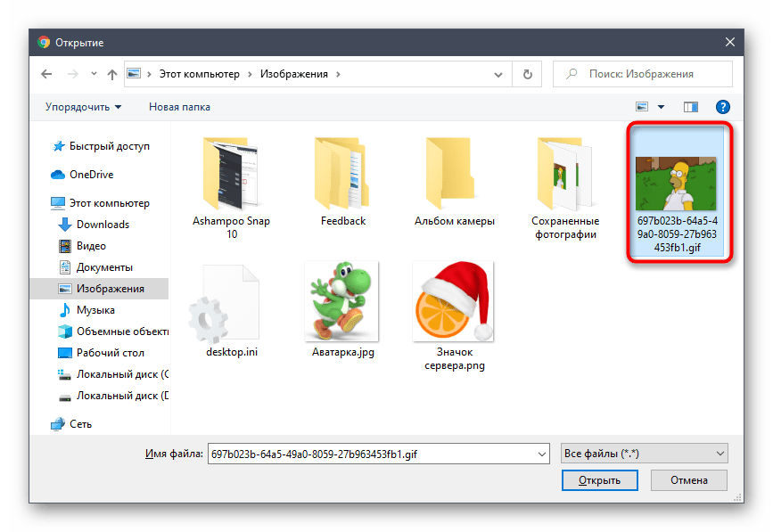Select Рабочий стол in sidebar
Screen dimensions: 773x532
(111, 353)
